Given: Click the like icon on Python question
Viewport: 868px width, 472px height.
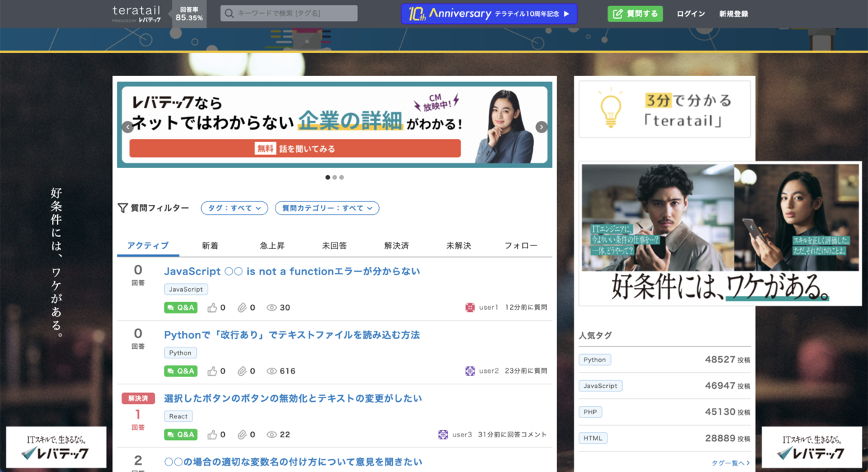Looking at the screenshot, I should tap(213, 371).
